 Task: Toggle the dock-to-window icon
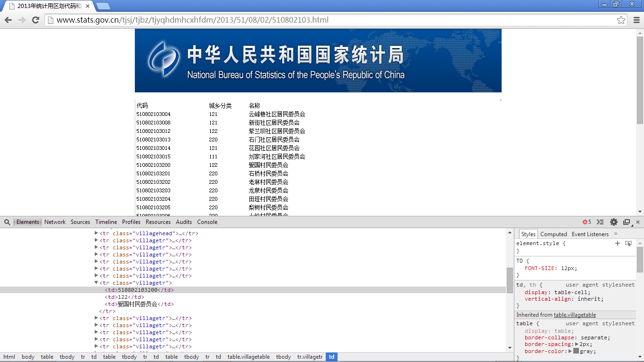(x=626, y=222)
